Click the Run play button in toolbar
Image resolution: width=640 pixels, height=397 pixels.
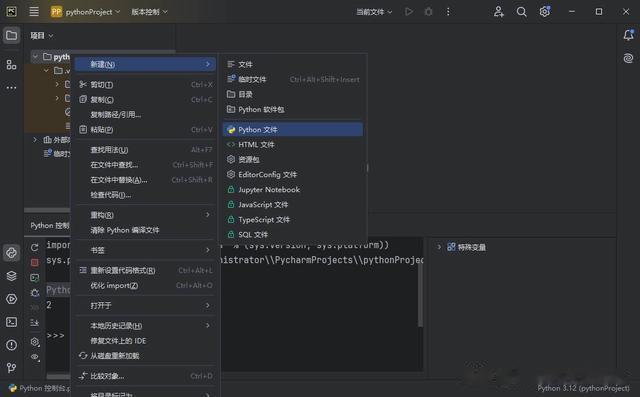pyautogui.click(x=409, y=12)
